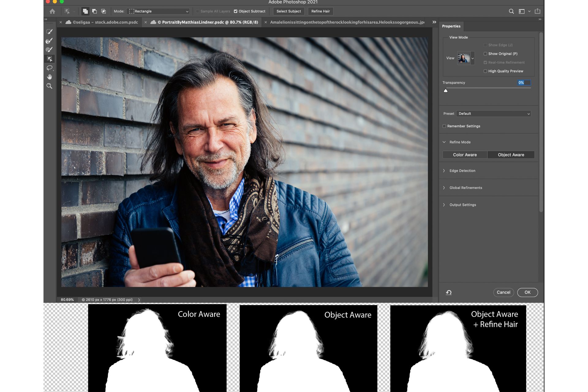Check High Quality Preview
Viewport: 588px width, 392px height.
(485, 71)
